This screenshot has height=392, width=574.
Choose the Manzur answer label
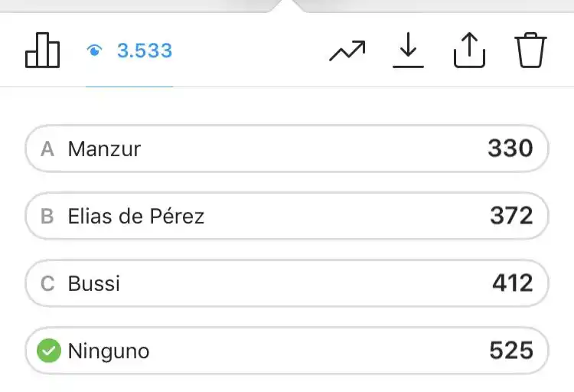(104, 149)
